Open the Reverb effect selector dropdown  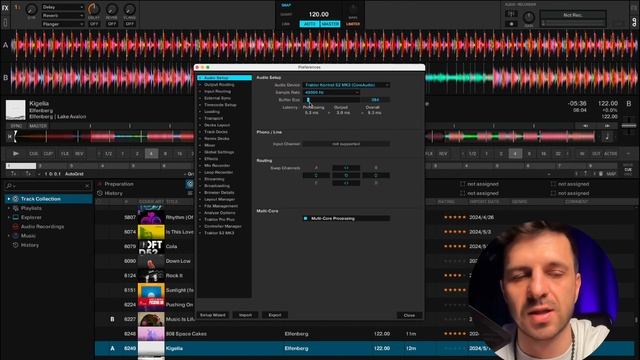tap(63, 16)
